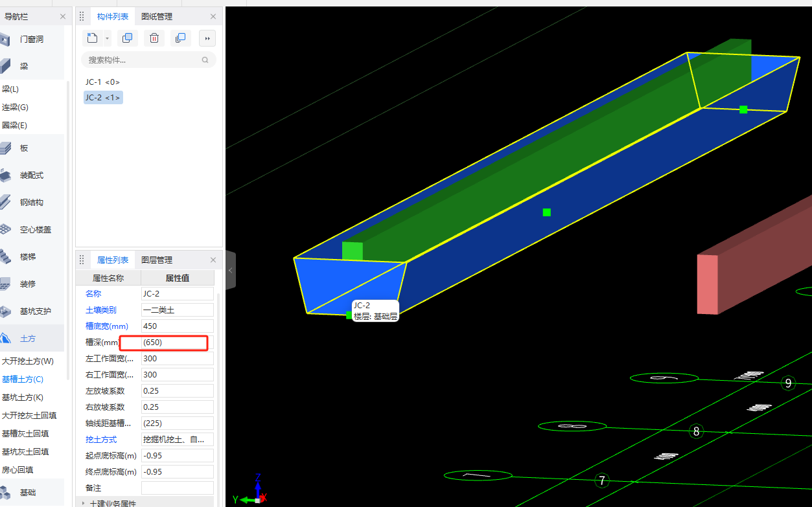Screen dimensions: 812x507
Task: Select 大开挖灰土回填
Action: pos(29,416)
